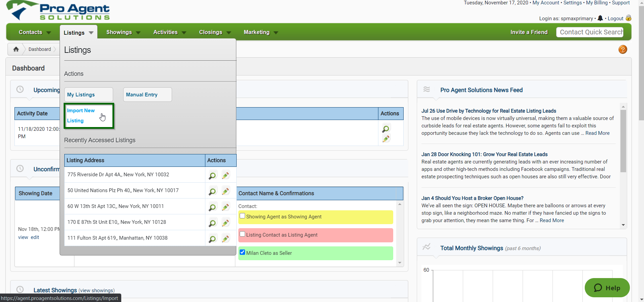Click the home icon in the breadcrumb
644x302 pixels.
pos(16,49)
